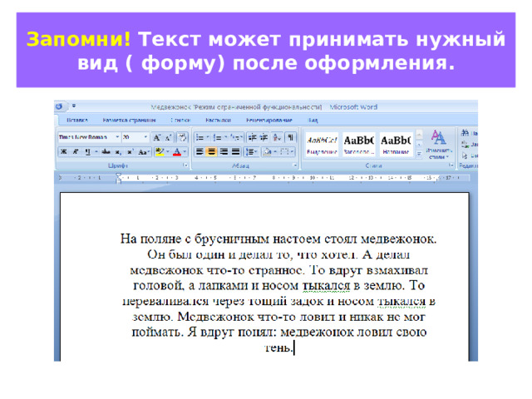Open bulleted list dropdown arrow

(x=208, y=137)
